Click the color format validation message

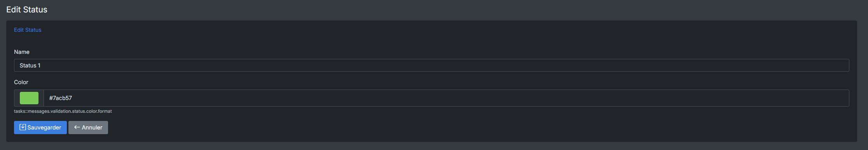(x=63, y=111)
